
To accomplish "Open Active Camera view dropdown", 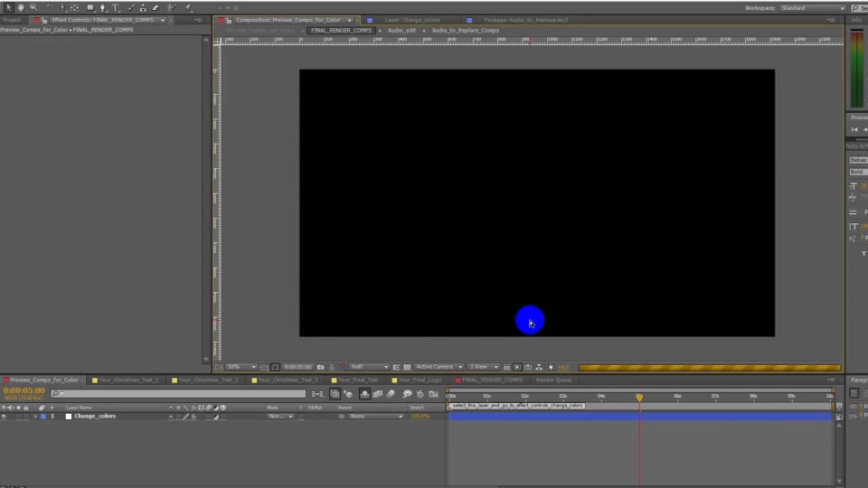I will pyautogui.click(x=439, y=367).
